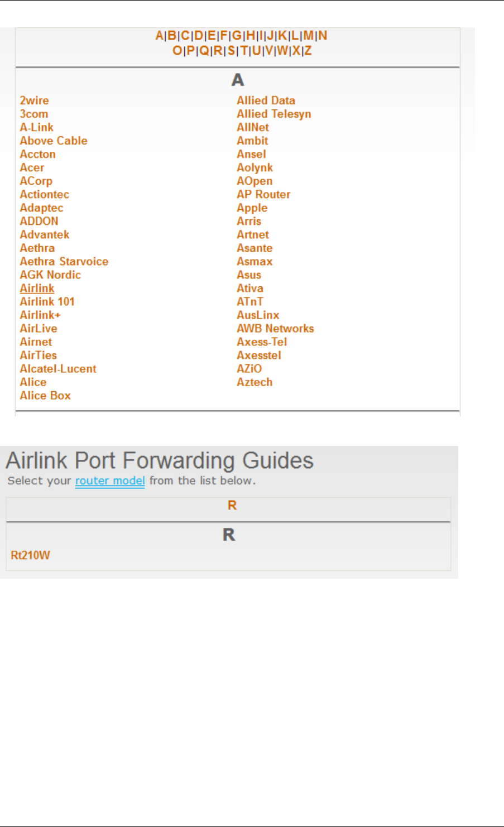Open the Alcatel-Lucent brand link
The height and width of the screenshot is (827, 504).
[x=58, y=369]
